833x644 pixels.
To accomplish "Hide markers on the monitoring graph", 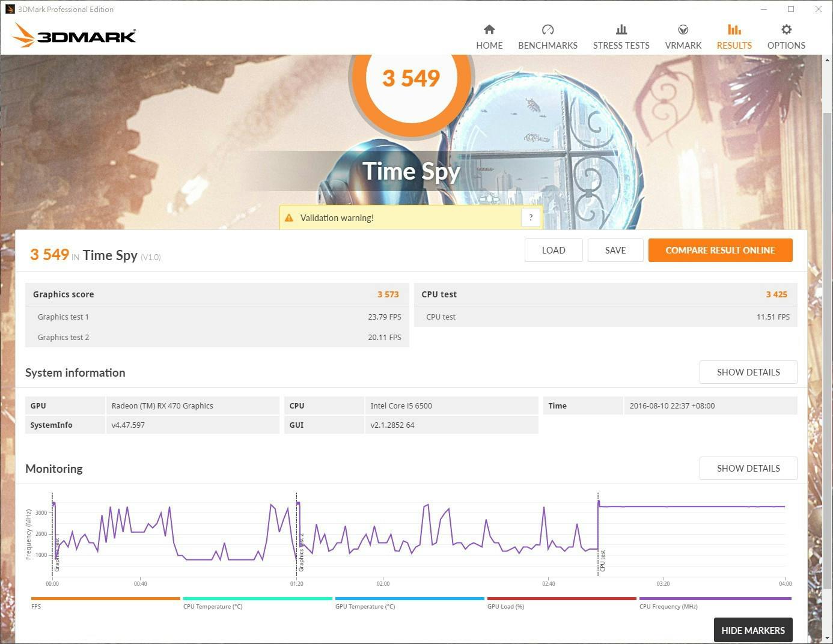I will (752, 630).
